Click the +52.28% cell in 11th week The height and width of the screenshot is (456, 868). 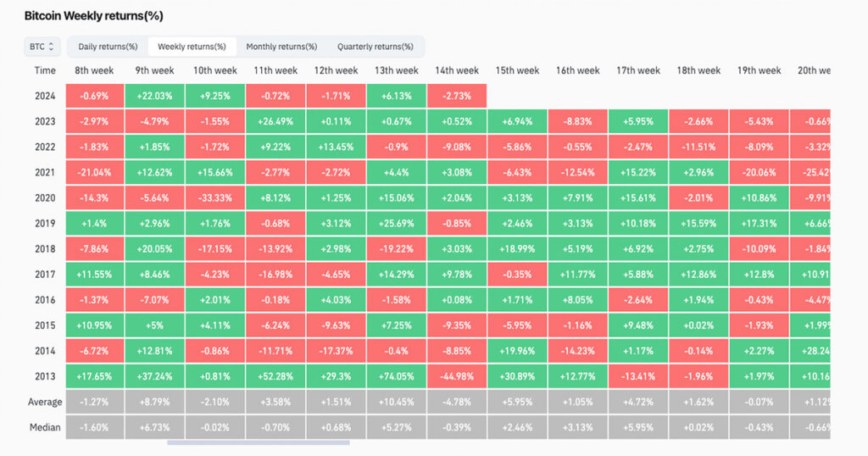(275, 376)
